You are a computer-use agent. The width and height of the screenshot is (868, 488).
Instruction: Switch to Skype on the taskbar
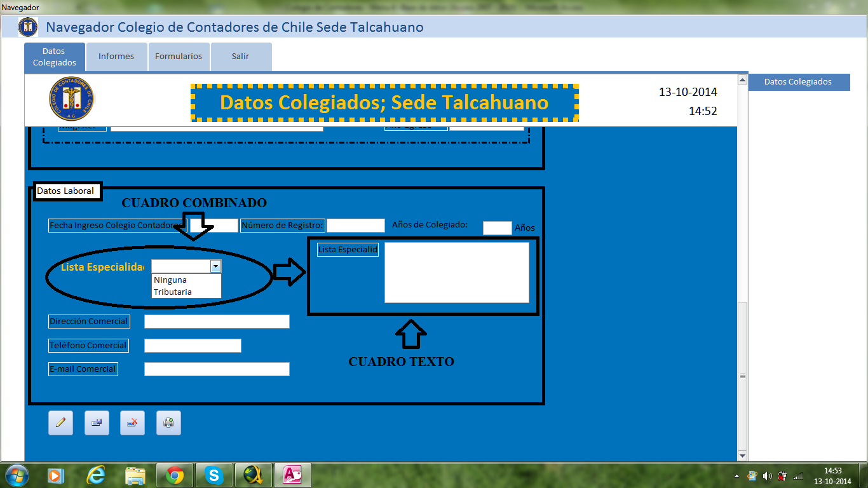click(x=214, y=475)
